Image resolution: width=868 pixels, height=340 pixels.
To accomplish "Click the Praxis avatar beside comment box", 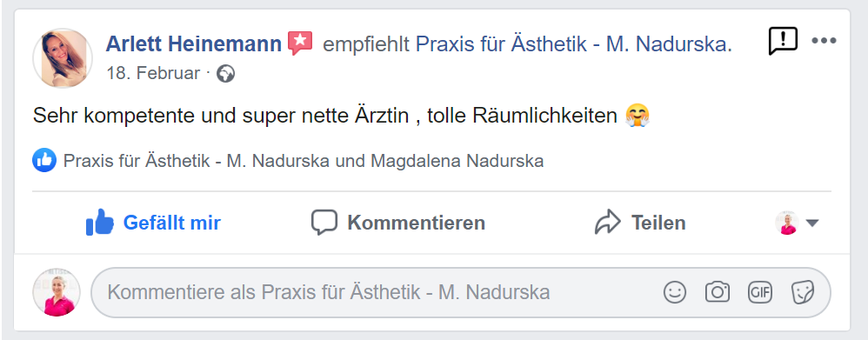I will (57, 292).
